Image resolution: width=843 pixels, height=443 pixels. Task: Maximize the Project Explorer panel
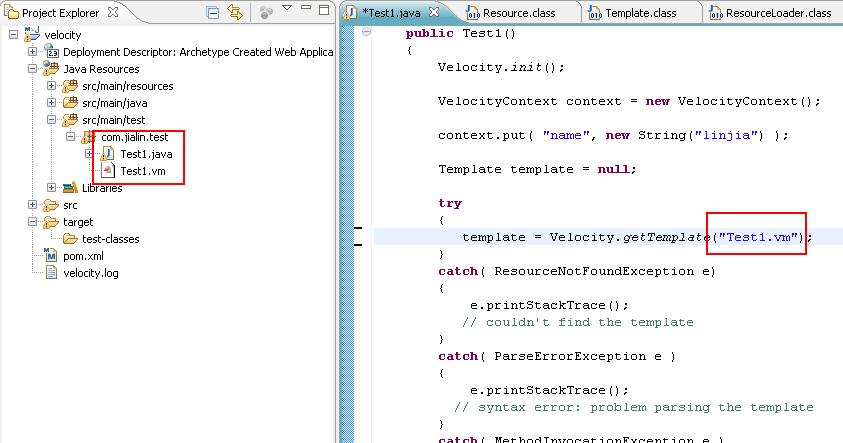324,9
